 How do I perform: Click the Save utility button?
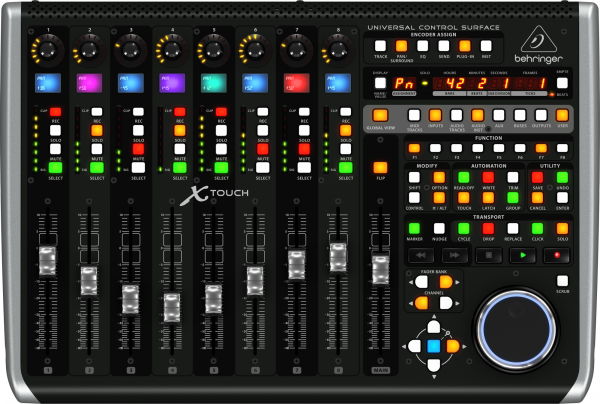click(537, 177)
